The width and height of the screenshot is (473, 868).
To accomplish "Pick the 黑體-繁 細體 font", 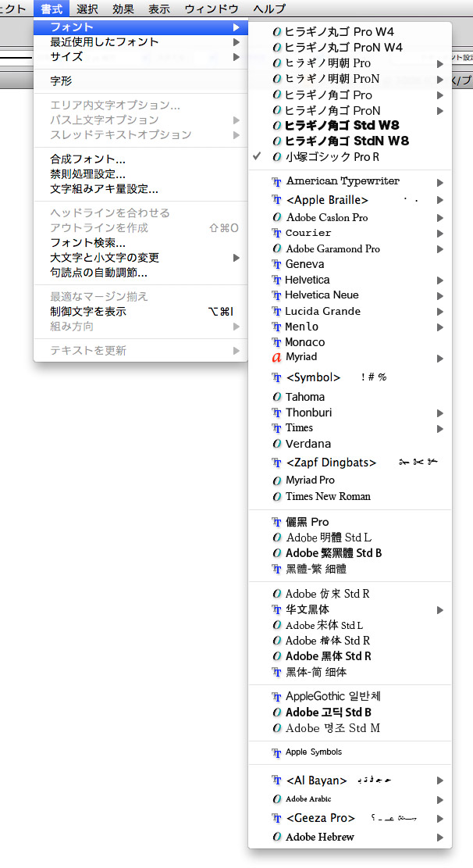I will coord(350,569).
